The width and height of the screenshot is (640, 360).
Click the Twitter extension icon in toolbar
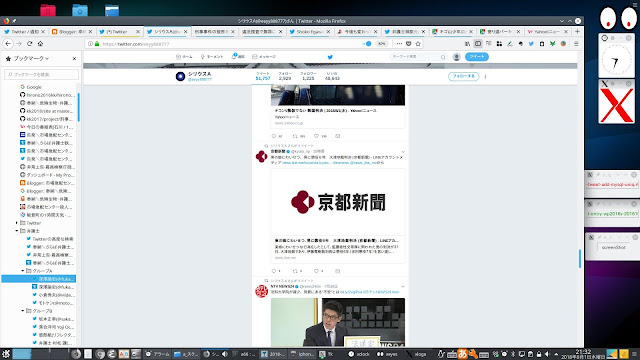531,44
